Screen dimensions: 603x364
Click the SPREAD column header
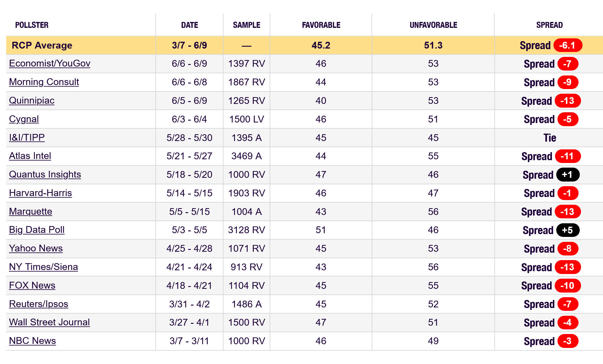[x=549, y=25]
